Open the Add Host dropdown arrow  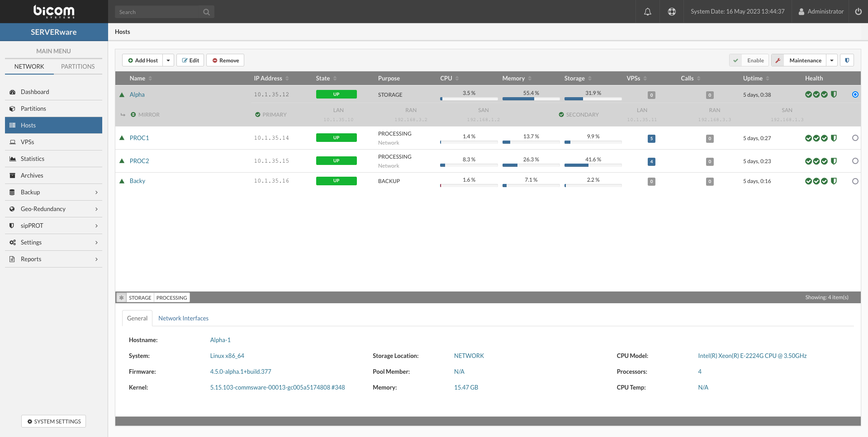coord(168,60)
